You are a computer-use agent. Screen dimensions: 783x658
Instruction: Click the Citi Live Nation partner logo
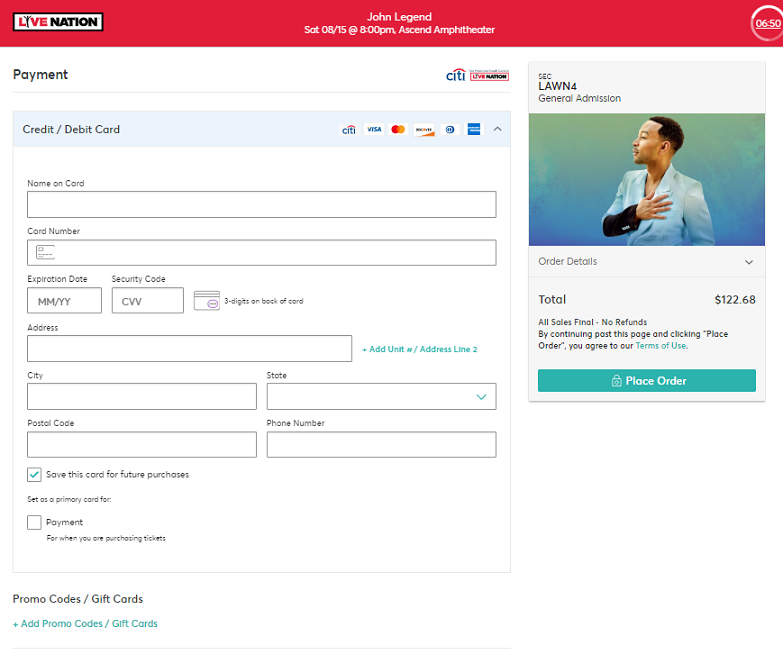(x=477, y=75)
